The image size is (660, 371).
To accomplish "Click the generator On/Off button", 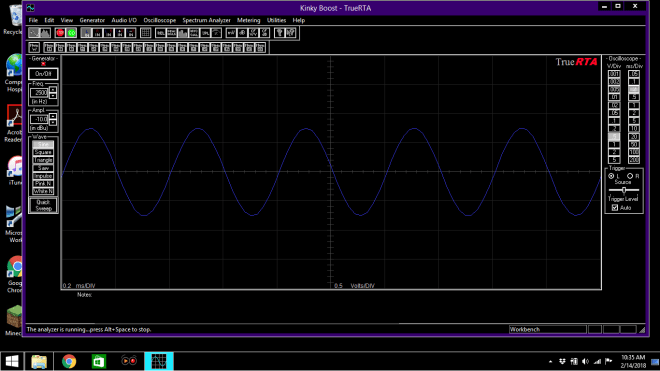I will pyautogui.click(x=43, y=74).
